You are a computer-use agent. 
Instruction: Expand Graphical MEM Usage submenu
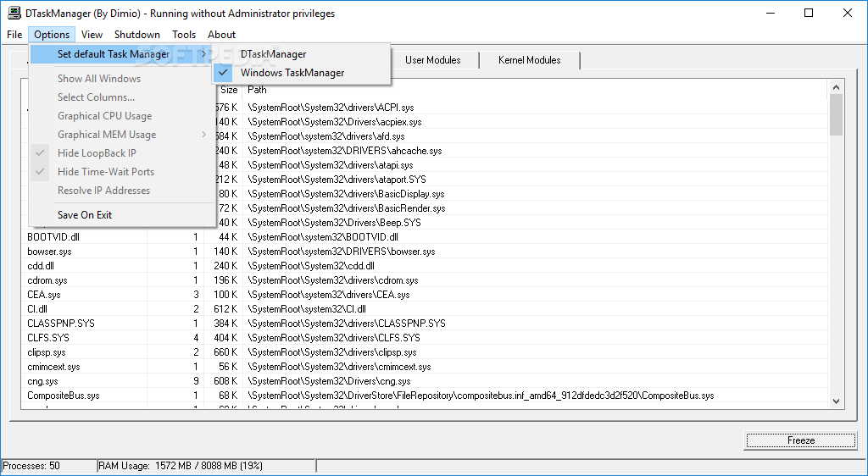[122, 135]
